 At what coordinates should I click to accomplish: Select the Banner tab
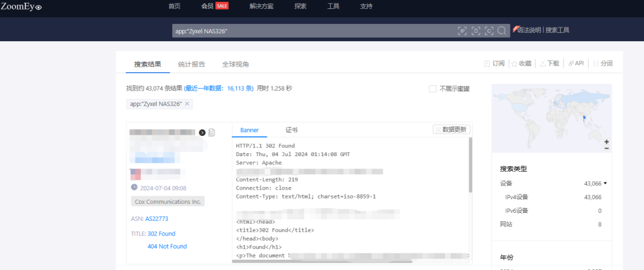coord(250,130)
